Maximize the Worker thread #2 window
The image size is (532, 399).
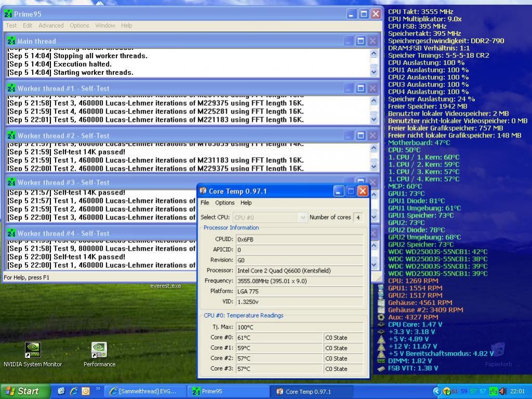pyautogui.click(x=361, y=135)
